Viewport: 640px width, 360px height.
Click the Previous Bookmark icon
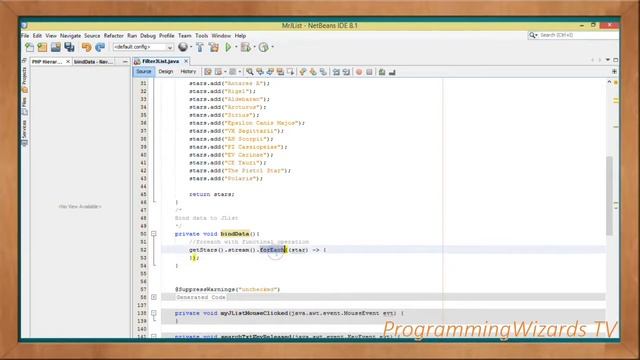pos(303,72)
